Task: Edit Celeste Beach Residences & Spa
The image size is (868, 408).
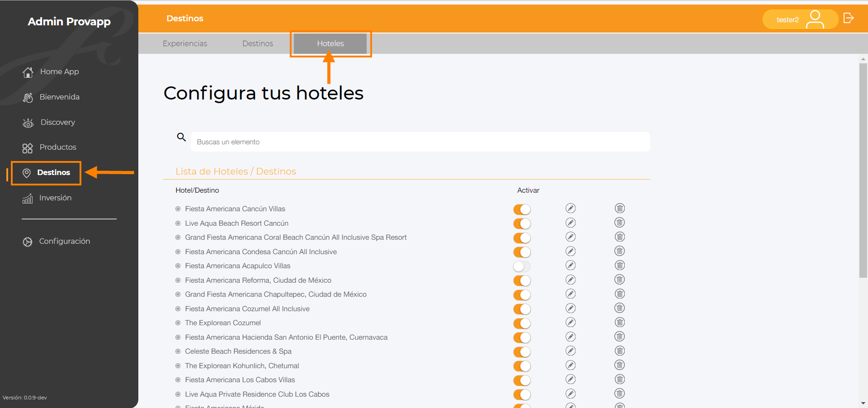Action: (x=571, y=351)
